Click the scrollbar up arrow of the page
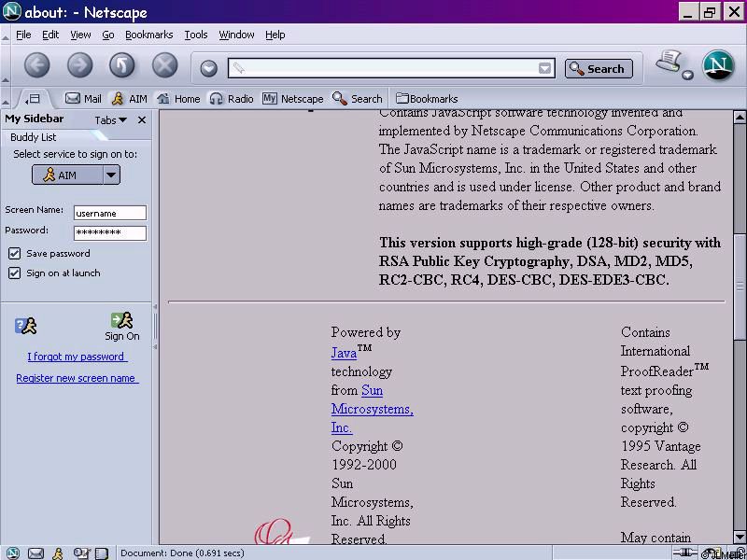 740,117
